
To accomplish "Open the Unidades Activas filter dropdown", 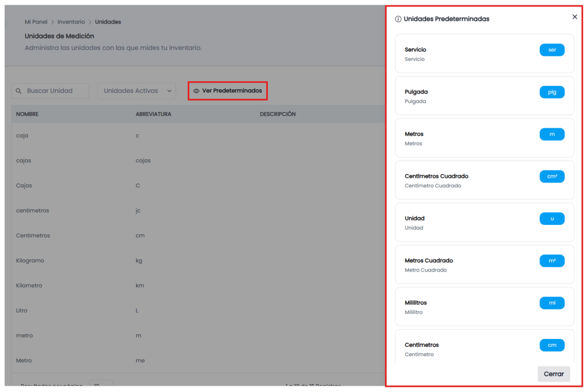I will pyautogui.click(x=137, y=91).
